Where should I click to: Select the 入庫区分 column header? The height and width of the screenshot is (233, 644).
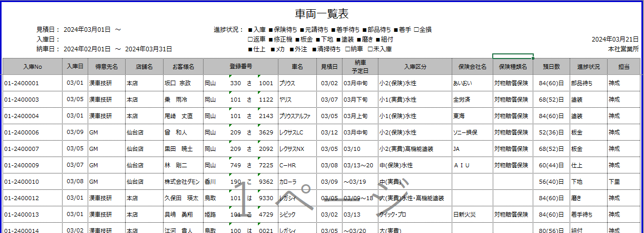coord(415,67)
